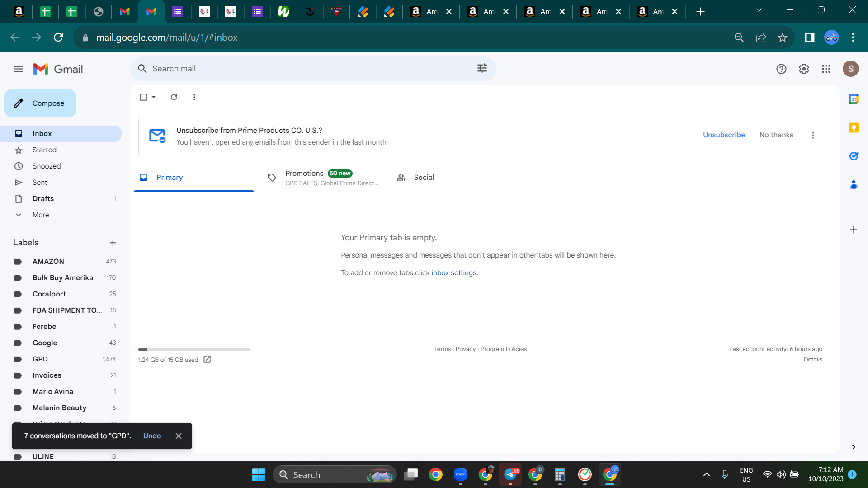The image size is (868, 488).
Task: Click Windows taskbar Search box
Action: [335, 475]
